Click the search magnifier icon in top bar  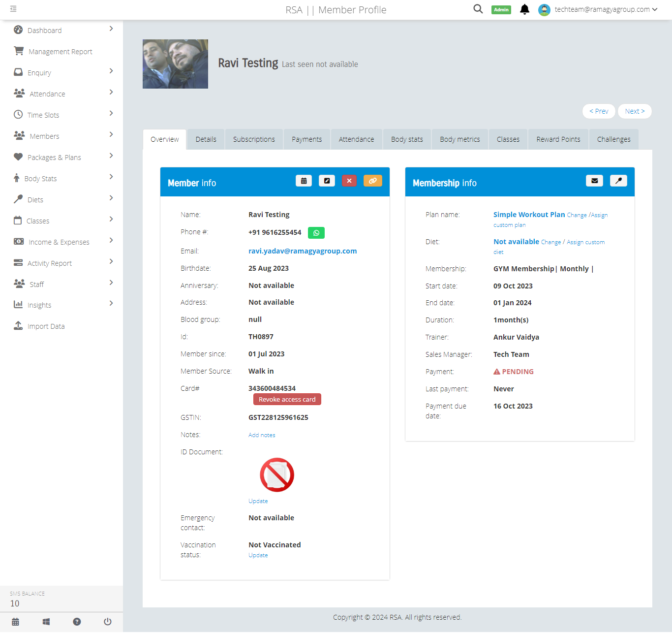pyautogui.click(x=478, y=9)
